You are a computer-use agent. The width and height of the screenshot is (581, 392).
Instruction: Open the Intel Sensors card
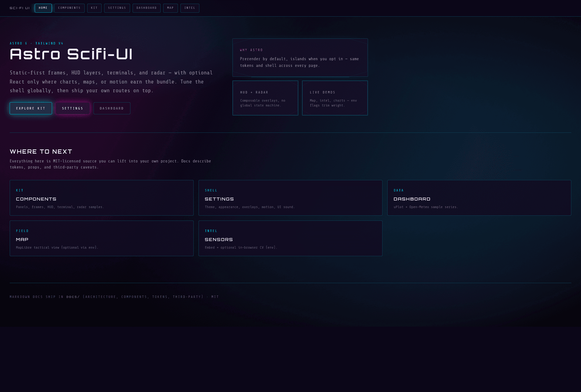coord(290,238)
